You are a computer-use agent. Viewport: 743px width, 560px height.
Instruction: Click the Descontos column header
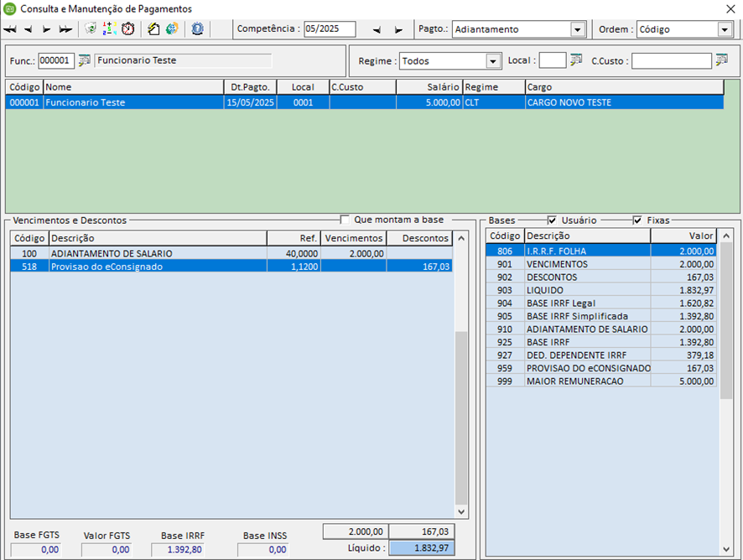tap(419, 238)
